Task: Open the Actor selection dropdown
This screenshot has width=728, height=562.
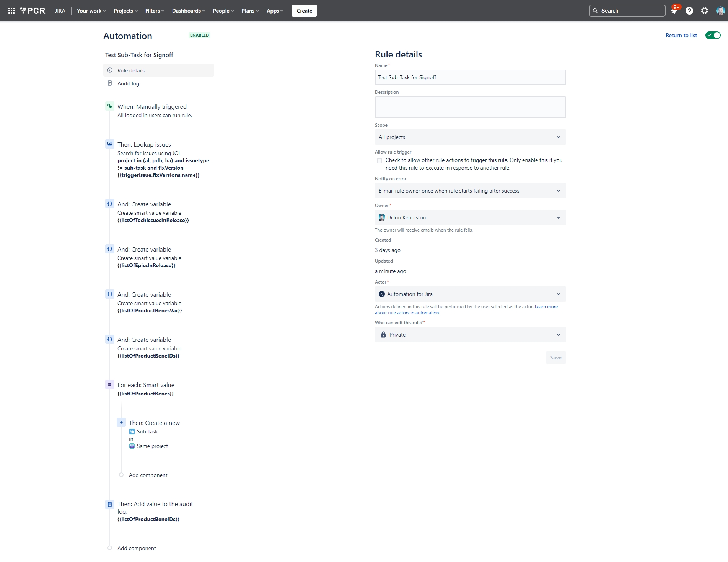Action: point(470,294)
